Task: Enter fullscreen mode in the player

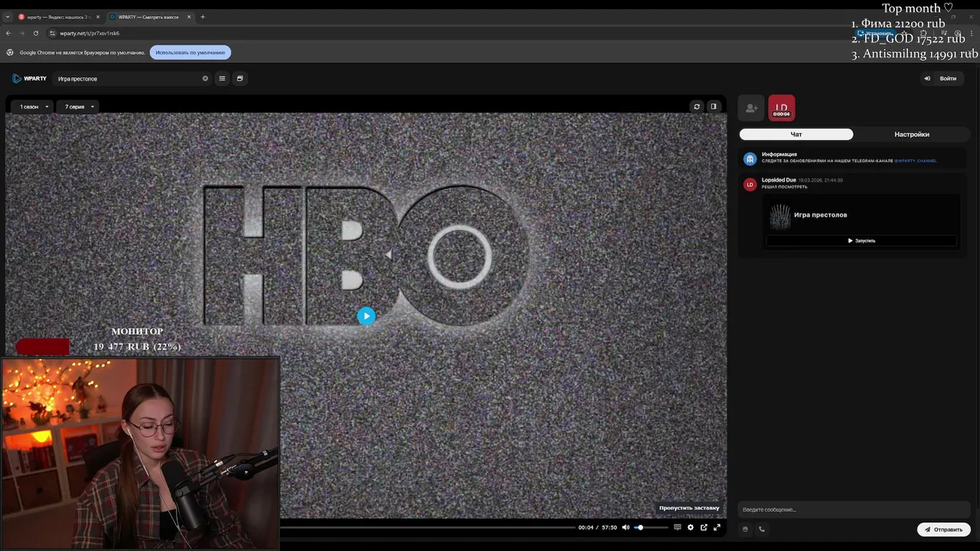Action: (x=717, y=527)
